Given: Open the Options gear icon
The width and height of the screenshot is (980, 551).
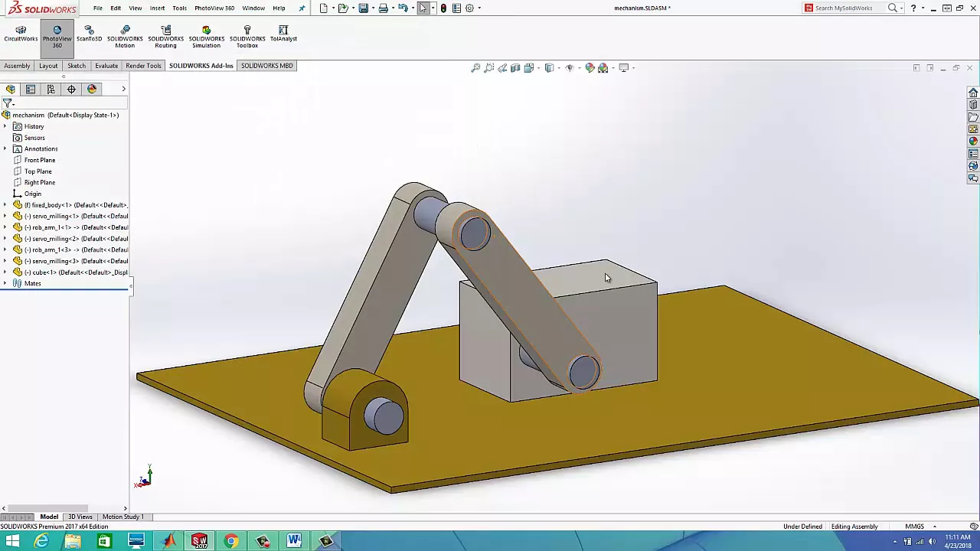Looking at the screenshot, I should (x=469, y=8).
